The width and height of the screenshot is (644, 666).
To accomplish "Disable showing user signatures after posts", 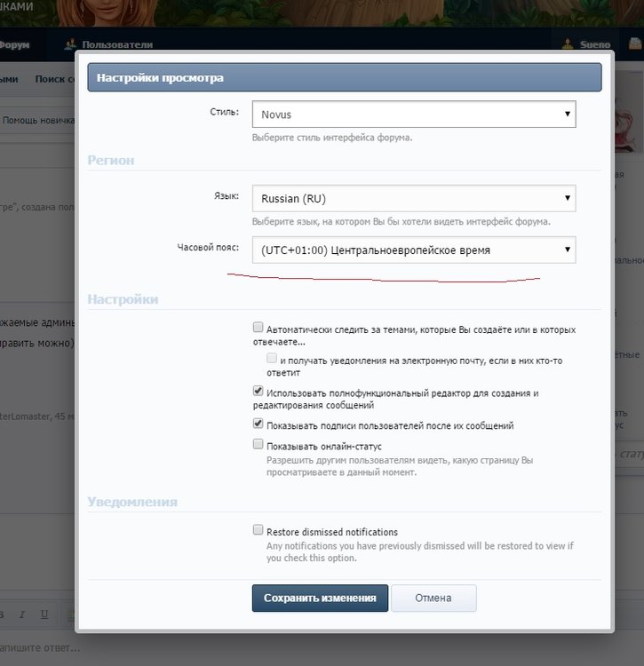I will point(258,424).
